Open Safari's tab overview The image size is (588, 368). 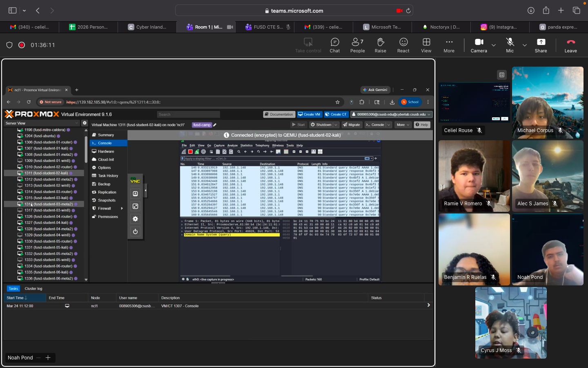576,11
